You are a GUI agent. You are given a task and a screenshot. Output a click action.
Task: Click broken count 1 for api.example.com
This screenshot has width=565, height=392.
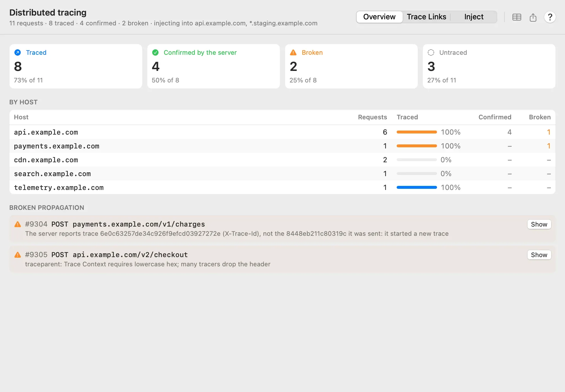(549, 132)
